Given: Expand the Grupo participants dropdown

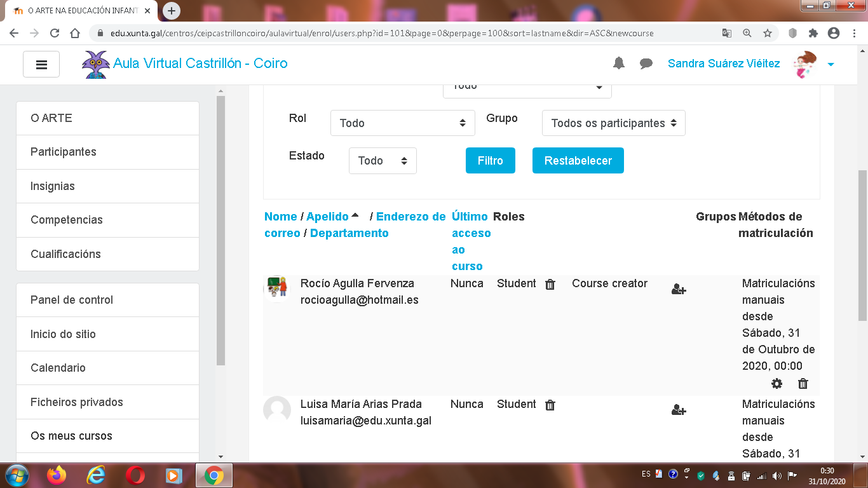Looking at the screenshot, I should [613, 123].
